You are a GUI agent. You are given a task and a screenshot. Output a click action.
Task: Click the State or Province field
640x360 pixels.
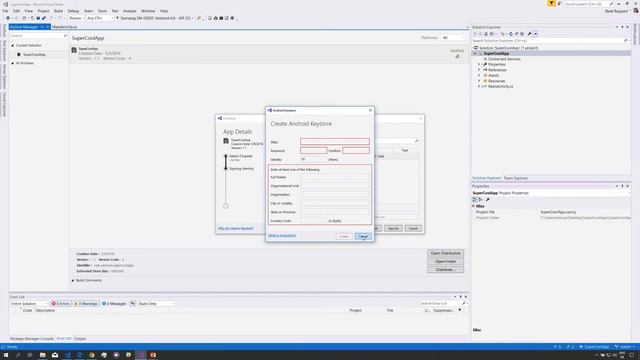point(335,212)
